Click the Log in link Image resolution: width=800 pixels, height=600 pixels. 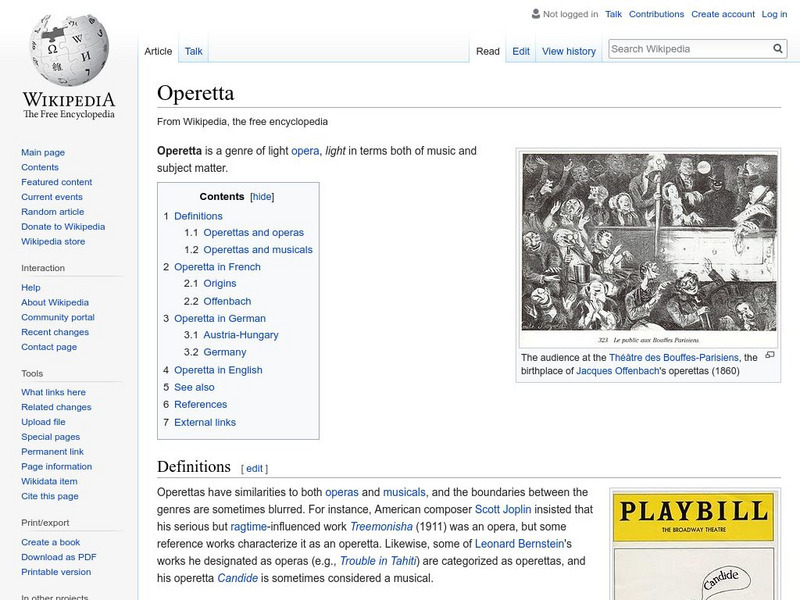[776, 14]
